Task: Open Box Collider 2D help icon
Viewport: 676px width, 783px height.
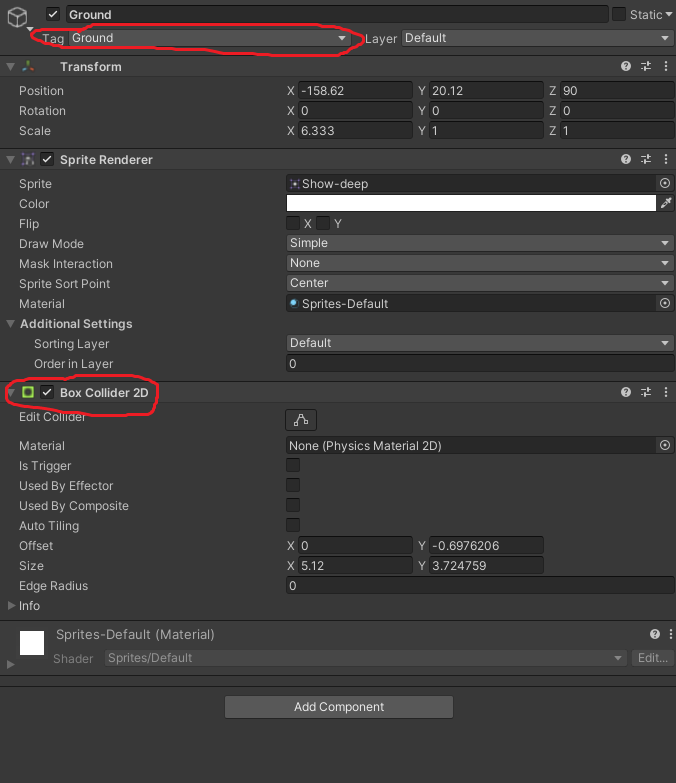Action: [626, 392]
